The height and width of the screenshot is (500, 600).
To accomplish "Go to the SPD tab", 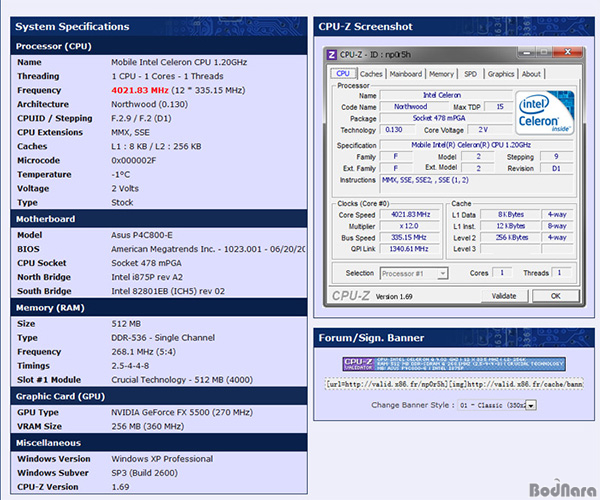I will tap(470, 73).
